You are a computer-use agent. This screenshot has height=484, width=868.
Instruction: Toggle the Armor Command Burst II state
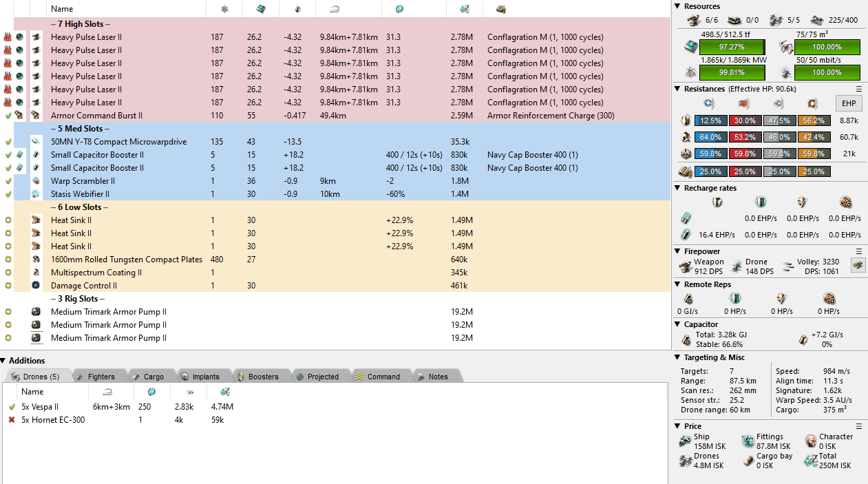8,116
